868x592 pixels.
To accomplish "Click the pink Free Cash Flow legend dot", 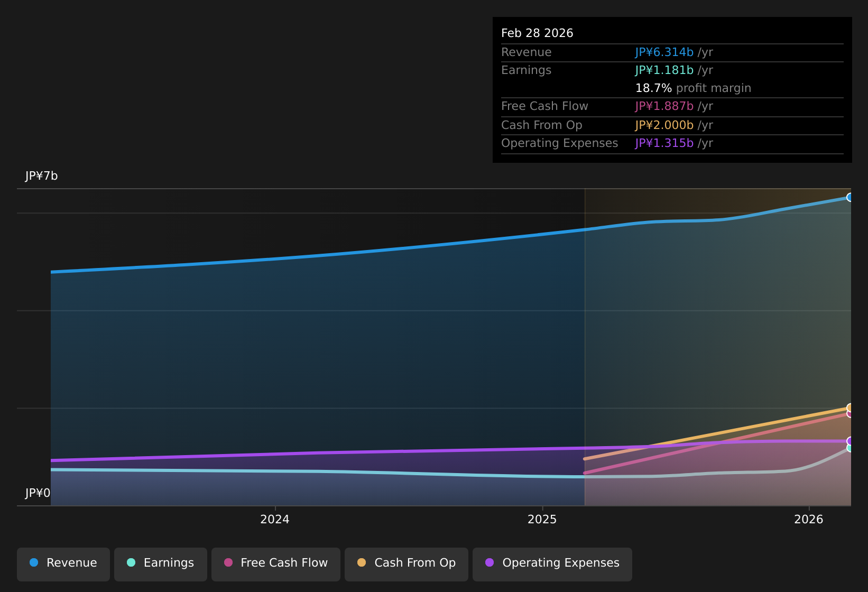I will 228,562.
